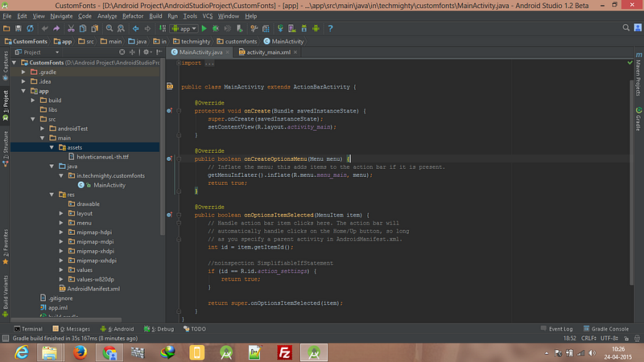Click the Cut scissors icon

(71, 28)
